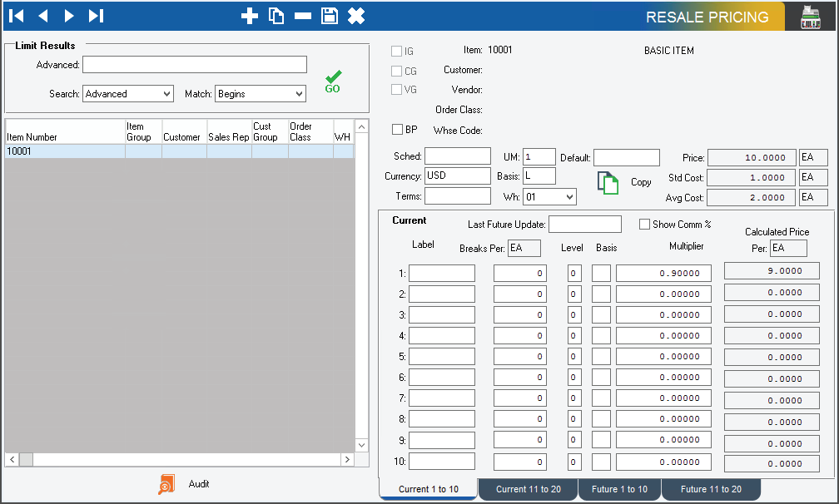Enable Show Comm % option

coord(645,224)
